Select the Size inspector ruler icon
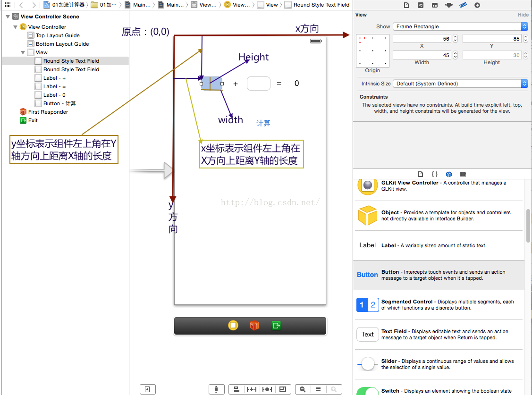 (x=463, y=5)
